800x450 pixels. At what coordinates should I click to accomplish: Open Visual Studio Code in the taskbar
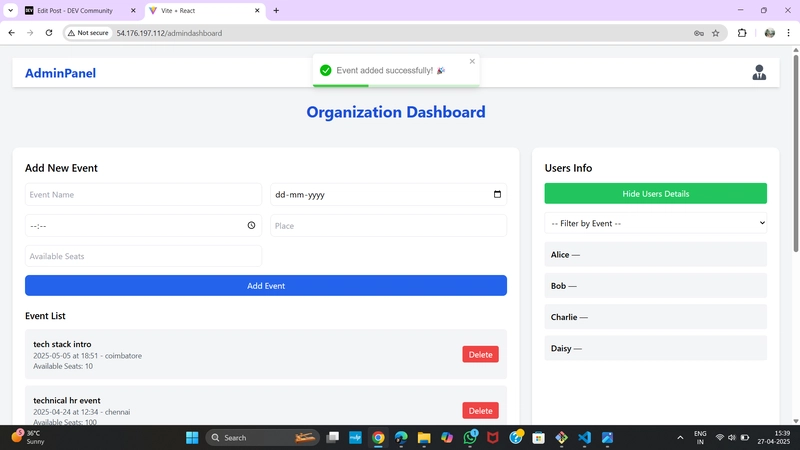[x=584, y=437]
